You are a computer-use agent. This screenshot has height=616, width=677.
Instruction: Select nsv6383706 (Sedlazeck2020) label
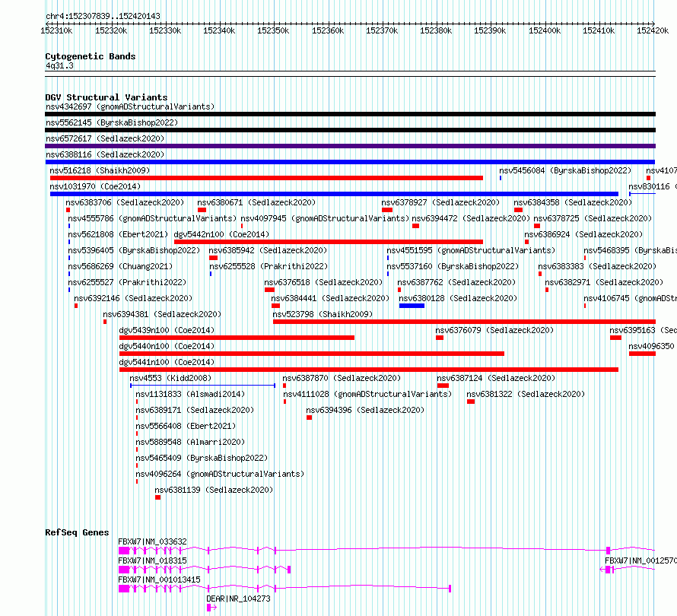(125, 202)
